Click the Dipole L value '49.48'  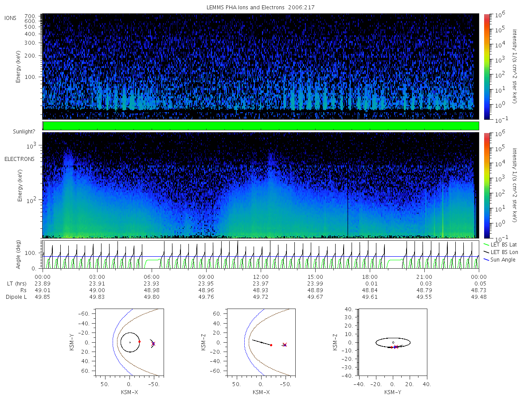479,297
